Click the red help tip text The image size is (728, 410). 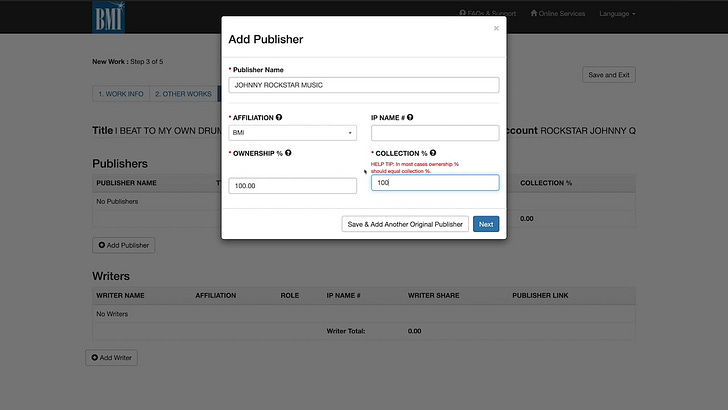point(415,167)
